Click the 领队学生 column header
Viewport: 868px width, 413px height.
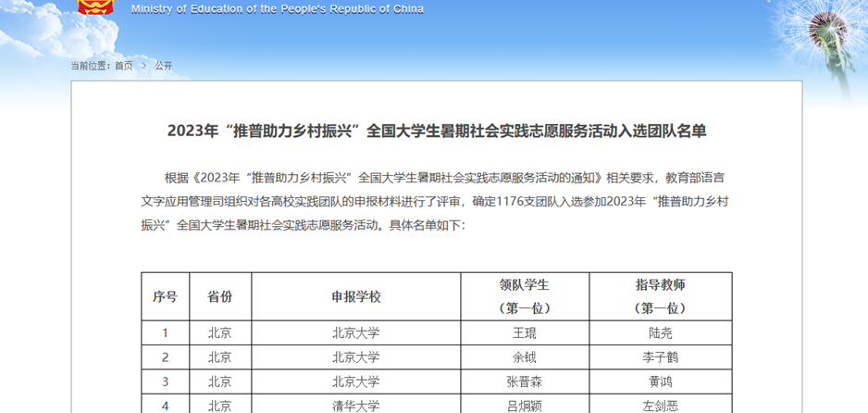tap(525, 296)
